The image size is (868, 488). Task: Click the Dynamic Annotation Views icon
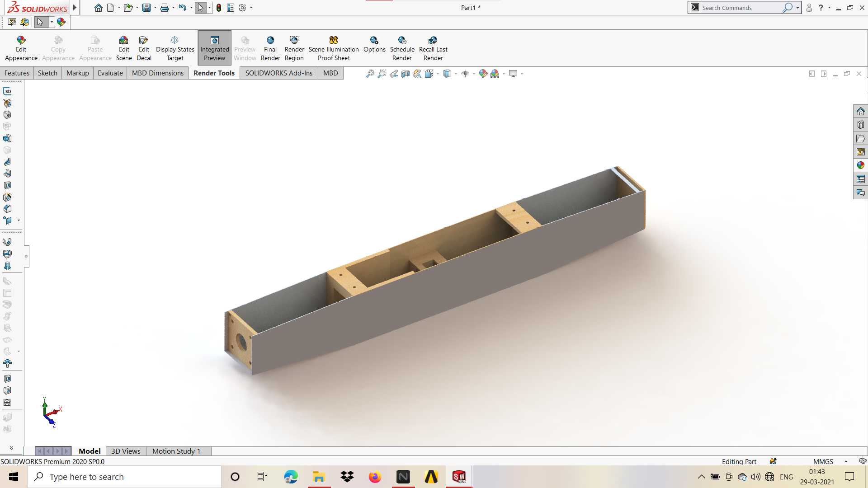(x=417, y=74)
